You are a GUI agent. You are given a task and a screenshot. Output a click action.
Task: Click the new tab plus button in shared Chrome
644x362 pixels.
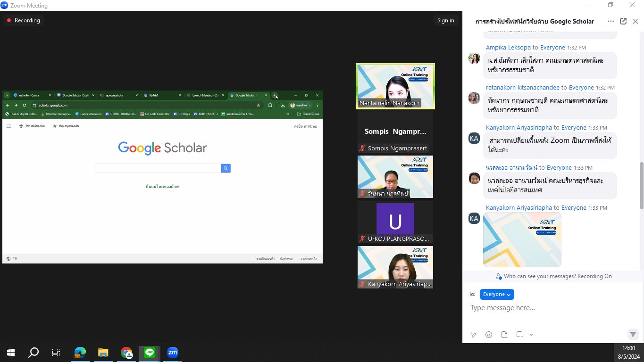(275, 95)
